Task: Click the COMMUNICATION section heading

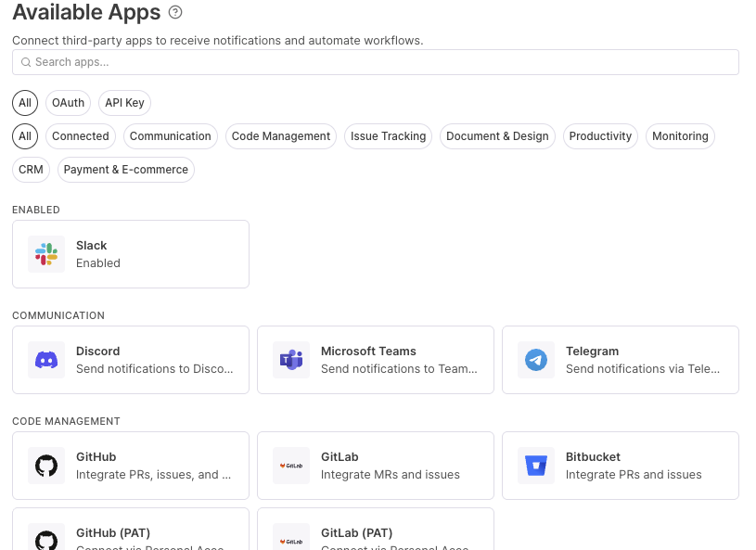Action: pyautogui.click(x=58, y=315)
